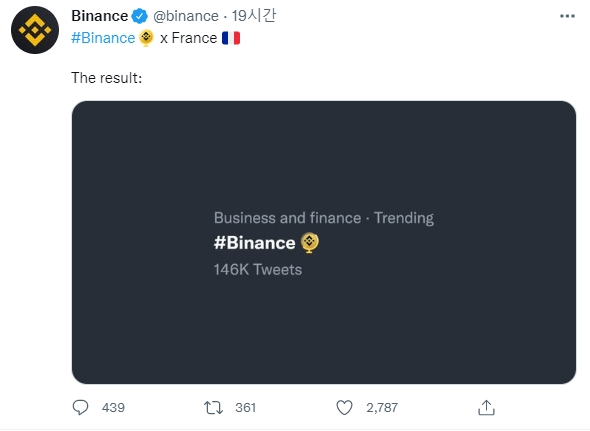
Task: Open the share upload icon
Action: 486,408
